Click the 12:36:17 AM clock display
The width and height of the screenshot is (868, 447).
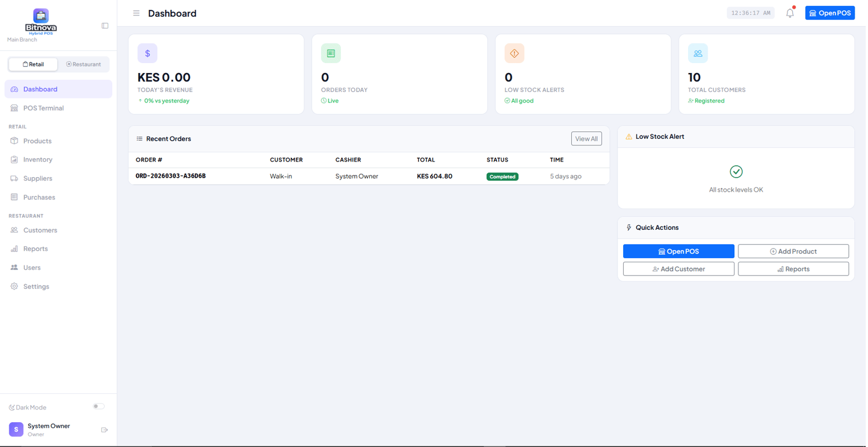751,13
